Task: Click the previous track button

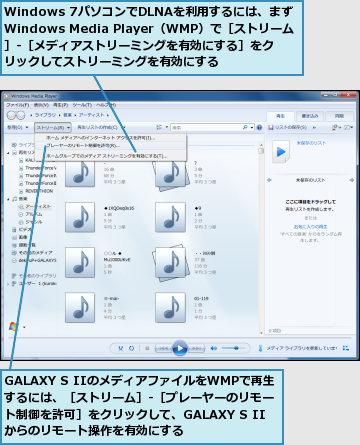Action: (x=164, y=348)
